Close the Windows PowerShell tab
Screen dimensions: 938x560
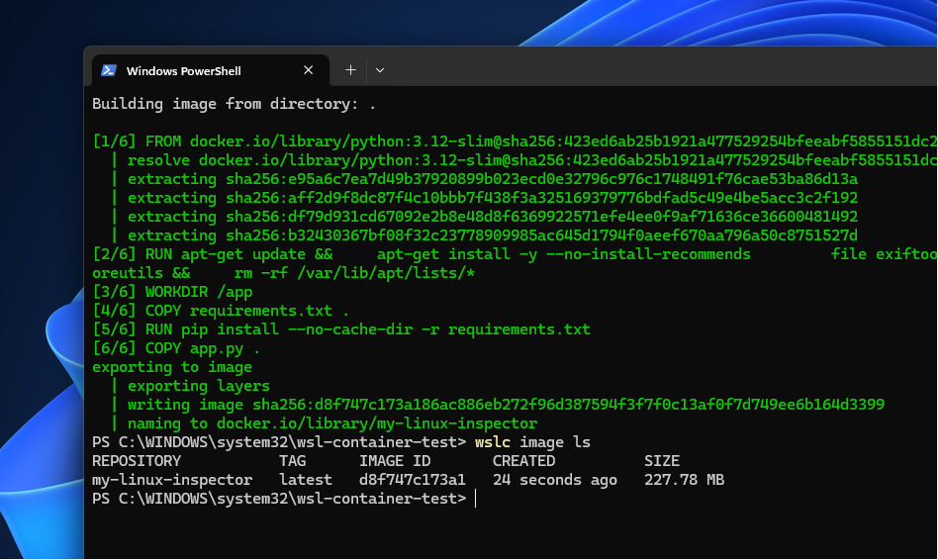point(308,70)
